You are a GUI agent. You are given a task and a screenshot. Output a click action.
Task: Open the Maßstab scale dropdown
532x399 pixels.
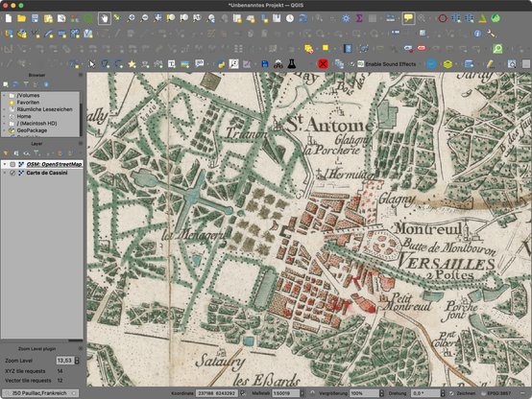302,393
